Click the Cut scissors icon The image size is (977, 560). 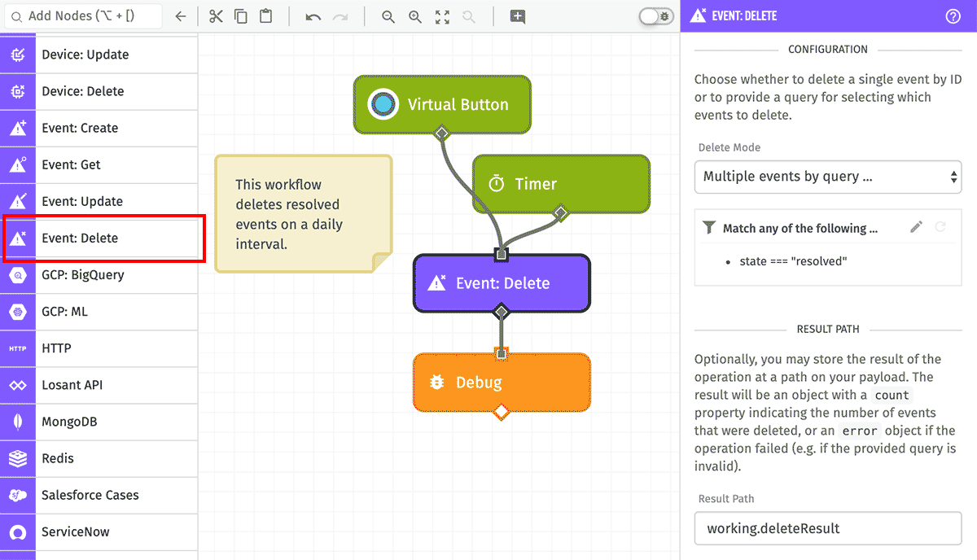(216, 16)
